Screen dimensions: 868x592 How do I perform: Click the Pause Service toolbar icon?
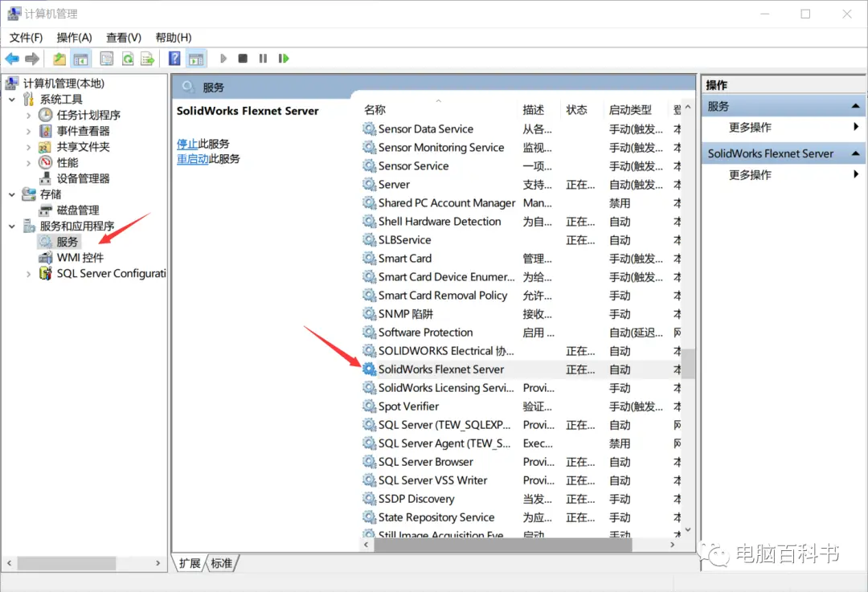[x=263, y=59]
